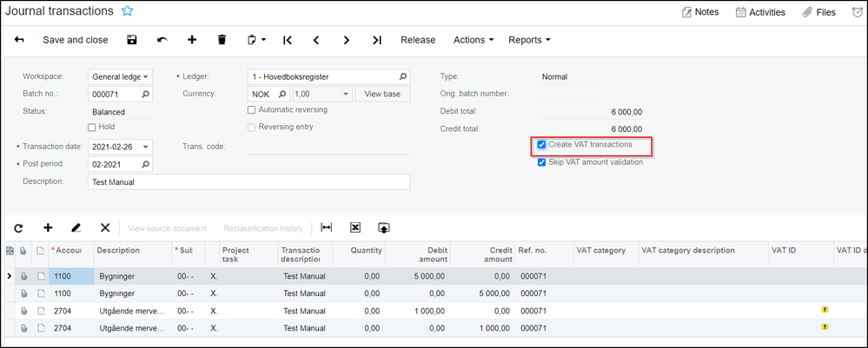Viewport: 868px width, 348px height.
Task: Refresh the transaction grid
Action: click(x=18, y=228)
